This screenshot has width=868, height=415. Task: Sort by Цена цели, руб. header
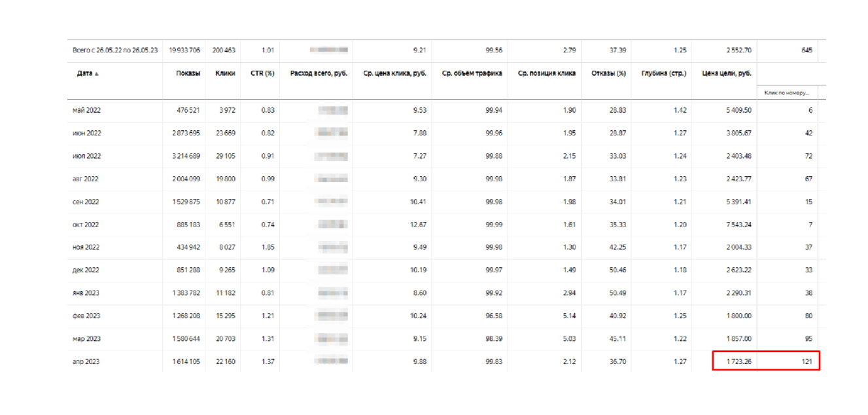pyautogui.click(x=726, y=73)
